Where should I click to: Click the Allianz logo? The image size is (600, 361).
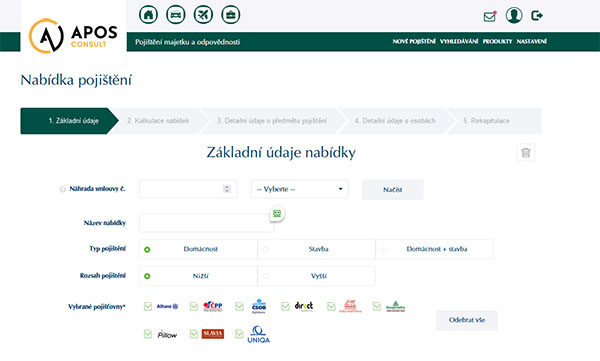pyautogui.click(x=167, y=306)
